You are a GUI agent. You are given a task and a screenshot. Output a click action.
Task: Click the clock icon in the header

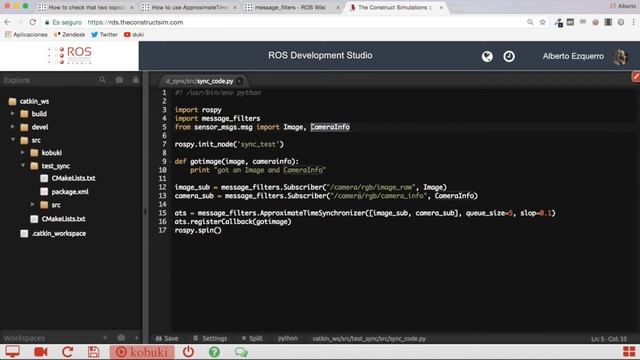509,56
